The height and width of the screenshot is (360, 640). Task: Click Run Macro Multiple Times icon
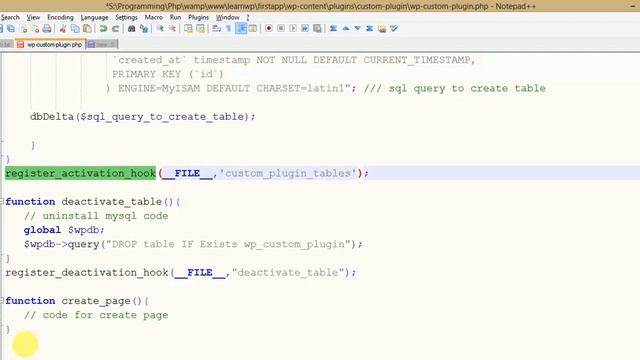pyautogui.click(x=305, y=29)
